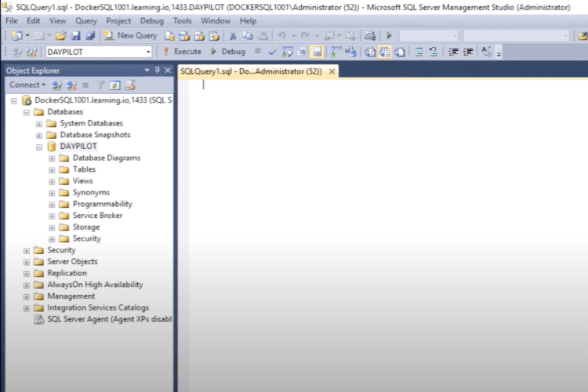Click the Save floppy disk icon
The width and height of the screenshot is (588, 392).
tap(76, 35)
